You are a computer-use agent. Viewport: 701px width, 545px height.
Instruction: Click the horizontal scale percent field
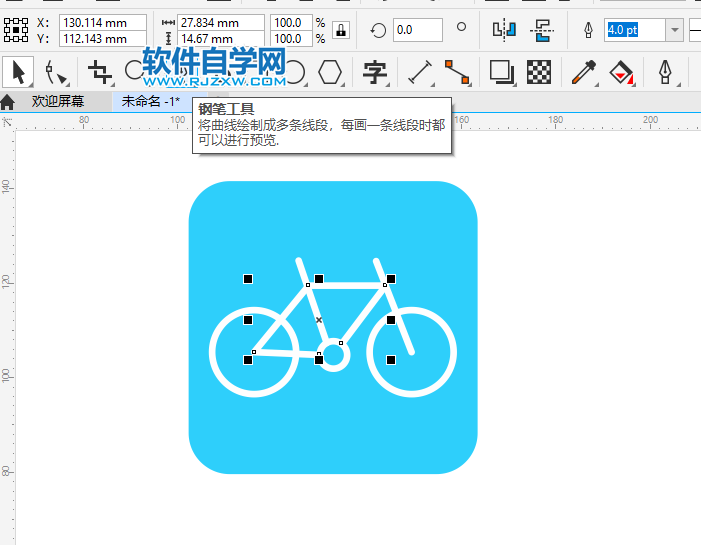[x=291, y=22]
